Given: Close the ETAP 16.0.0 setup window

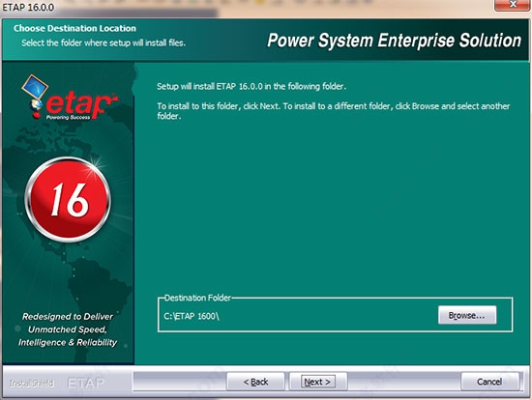Looking at the screenshot, I should tap(513, 5).
